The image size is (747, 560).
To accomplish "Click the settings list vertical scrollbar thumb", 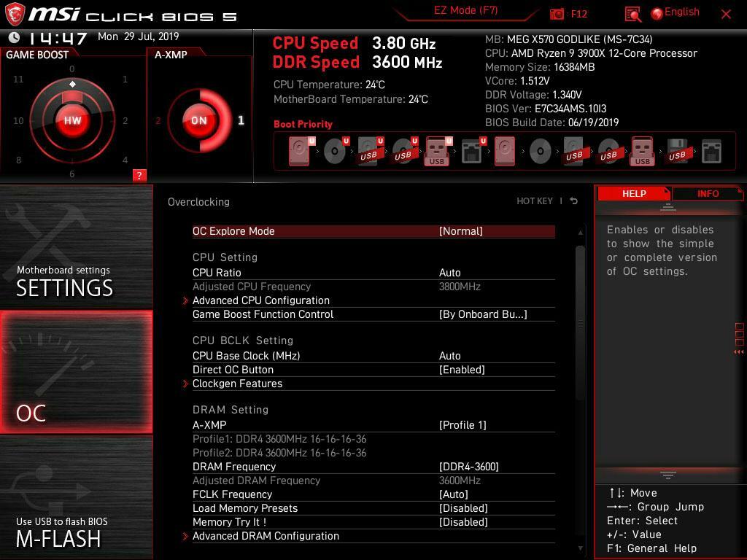I will pos(580,324).
